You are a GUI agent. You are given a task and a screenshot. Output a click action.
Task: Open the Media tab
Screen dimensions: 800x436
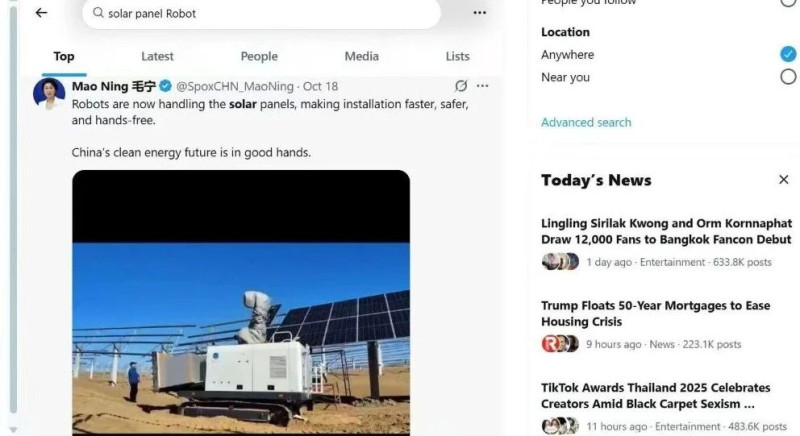click(x=361, y=57)
